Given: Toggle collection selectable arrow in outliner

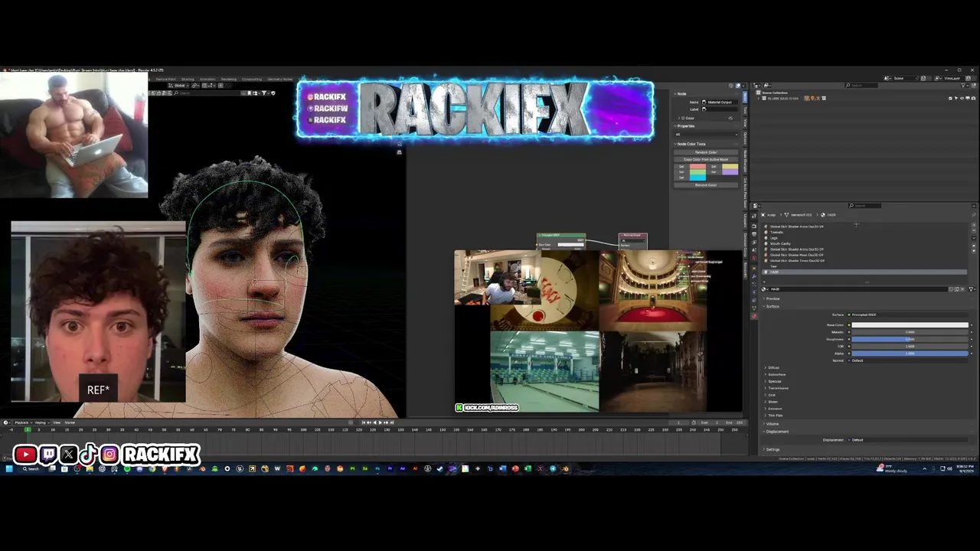Looking at the screenshot, I should 956,98.
